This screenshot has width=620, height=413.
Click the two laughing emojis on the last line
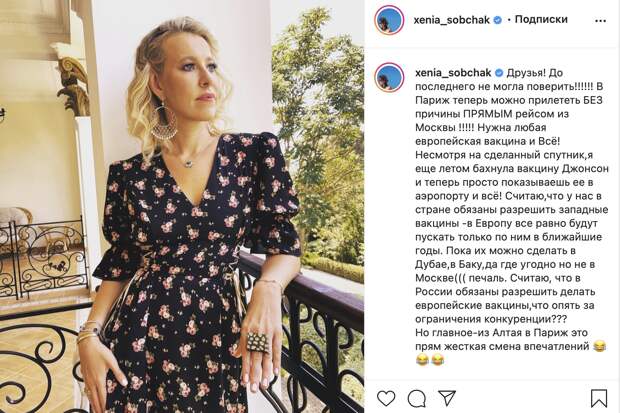430,360
